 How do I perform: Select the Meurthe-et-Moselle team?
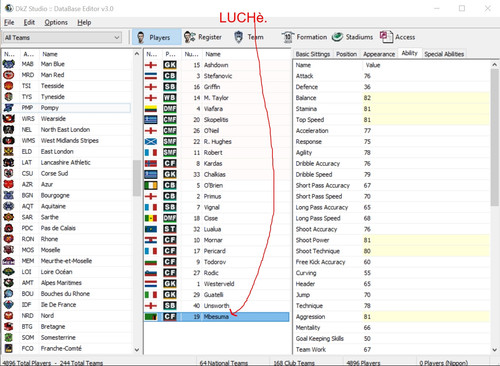coord(67,261)
